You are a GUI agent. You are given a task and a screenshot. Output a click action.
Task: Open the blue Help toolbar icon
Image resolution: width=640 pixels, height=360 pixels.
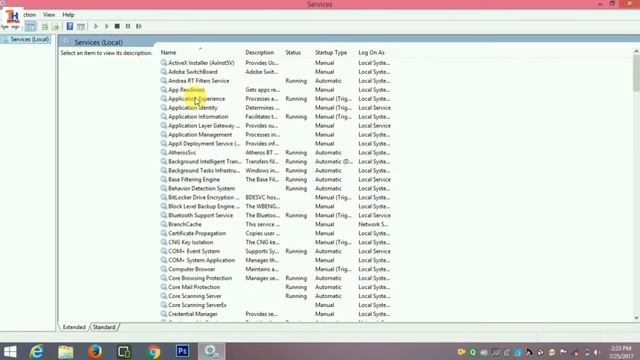click(70, 27)
